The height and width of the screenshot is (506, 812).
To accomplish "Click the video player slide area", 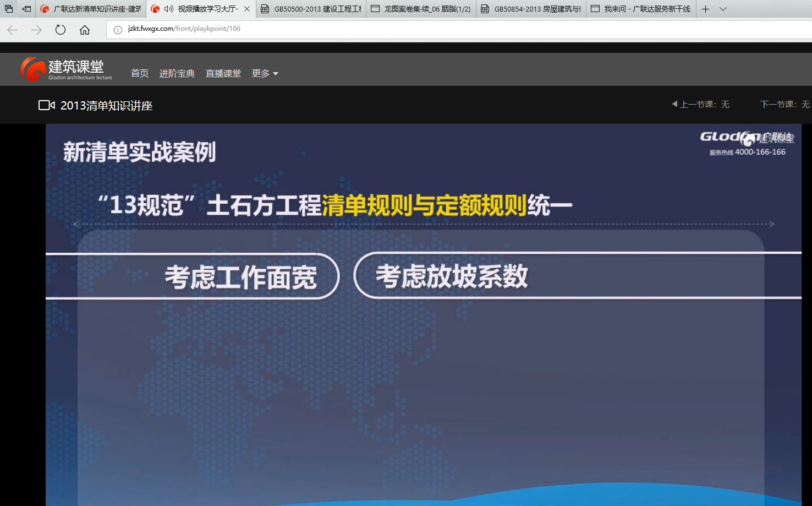I will coord(424,315).
